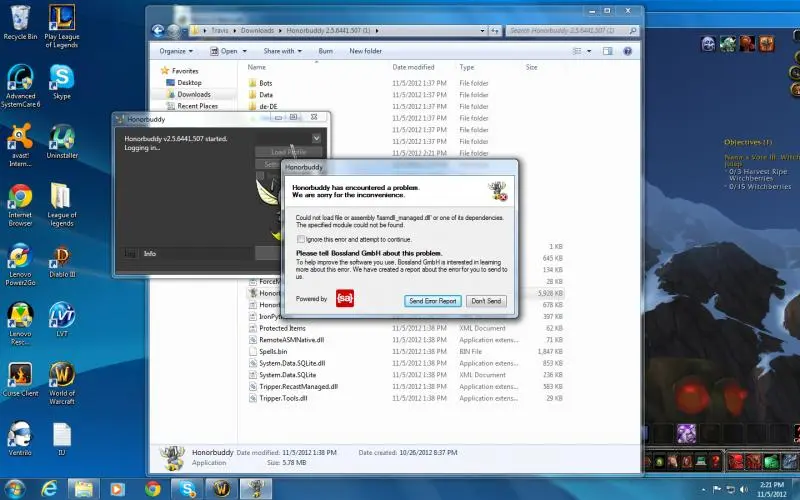800x500 pixels.
Task: Open the Uninstaller desktop shortcut
Action: 62,141
